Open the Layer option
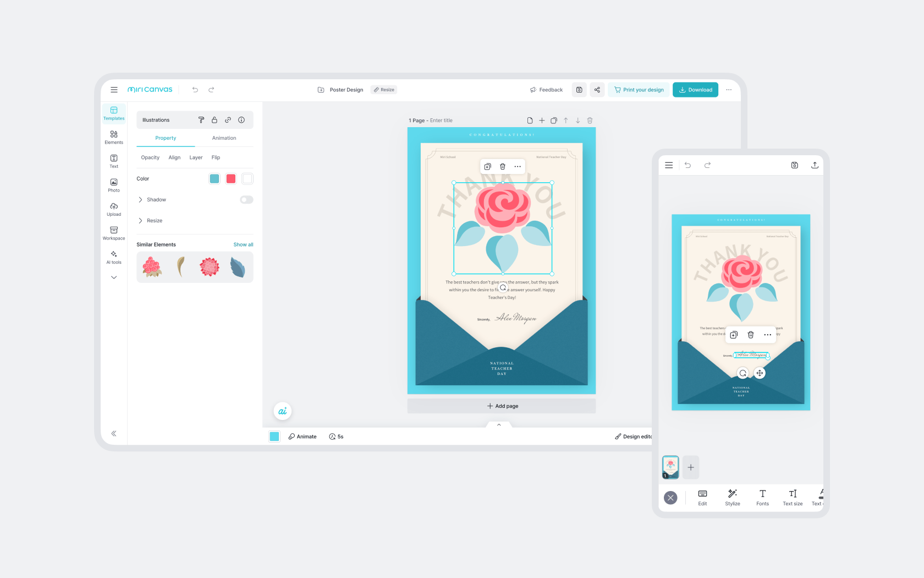This screenshot has height=578, width=924. 196,157
